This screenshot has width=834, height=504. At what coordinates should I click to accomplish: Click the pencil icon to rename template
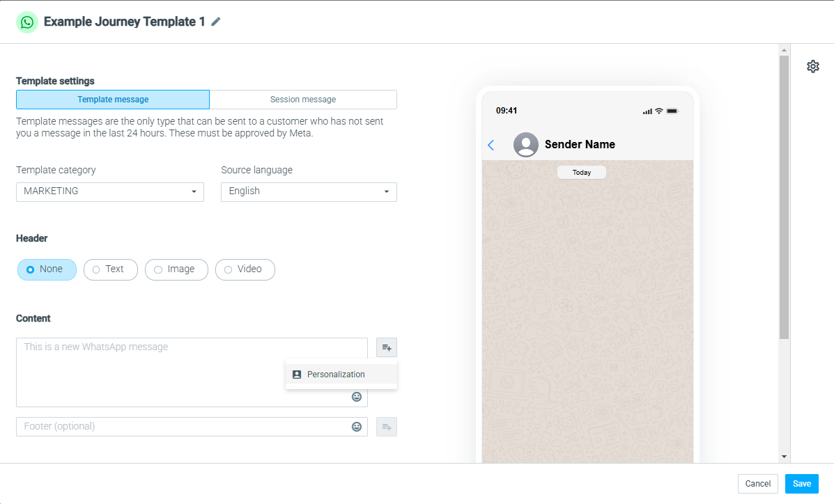coord(215,22)
